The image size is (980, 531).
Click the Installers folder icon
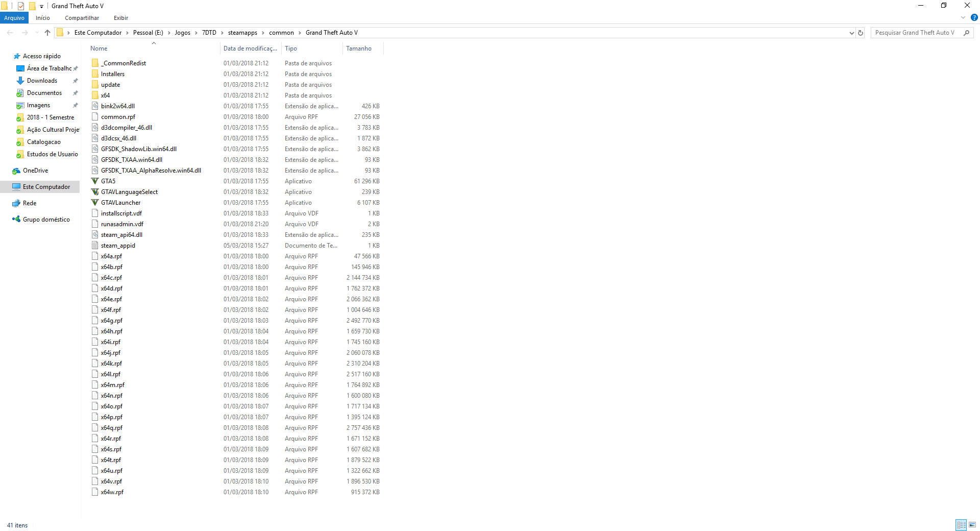coord(95,74)
